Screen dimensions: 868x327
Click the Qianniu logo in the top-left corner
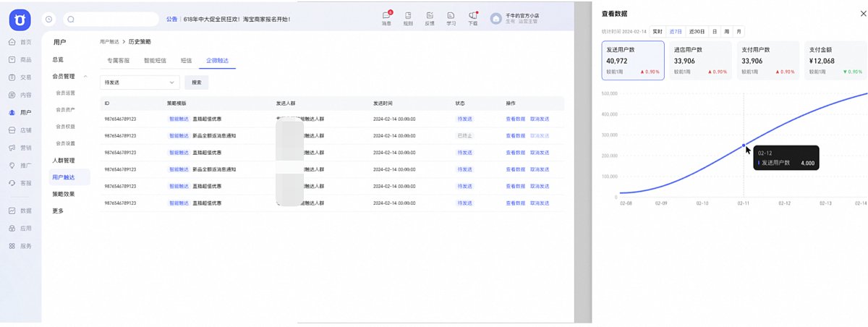coord(20,19)
